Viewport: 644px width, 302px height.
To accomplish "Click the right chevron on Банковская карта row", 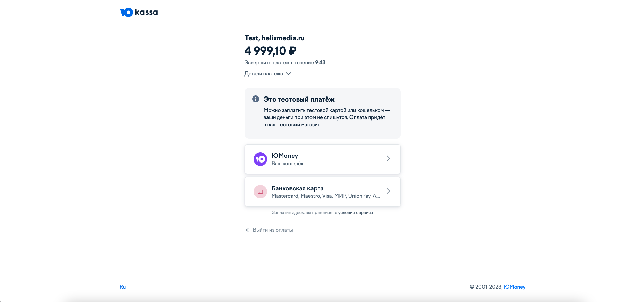I will 388,191.
